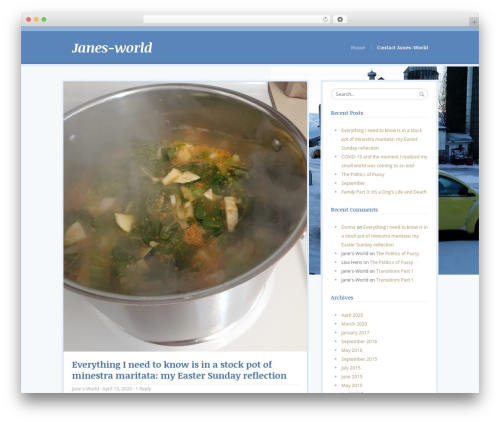Click the Janes-world site title
Viewport: 500px width, 423px height.
tap(112, 48)
